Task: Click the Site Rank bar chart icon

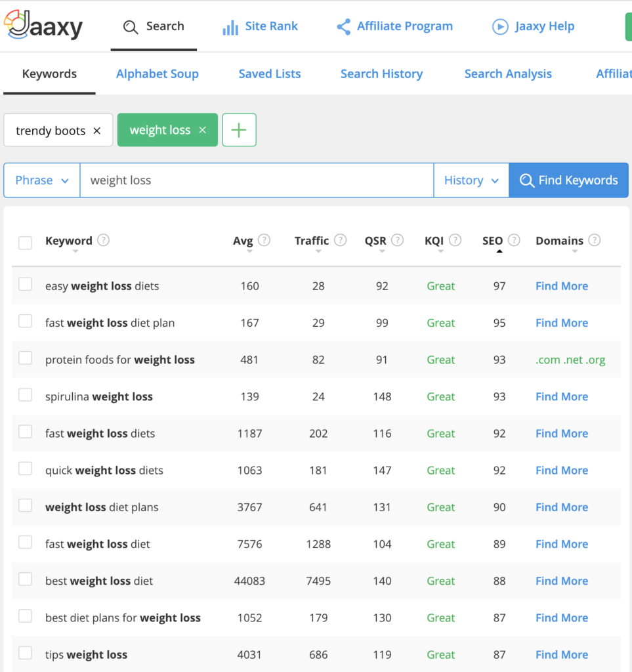Action: coord(230,27)
